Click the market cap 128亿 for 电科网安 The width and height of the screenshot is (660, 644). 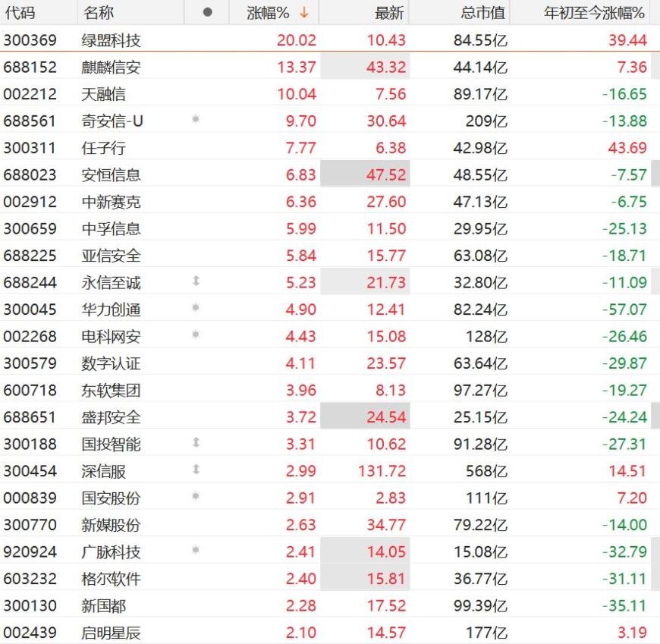click(486, 337)
